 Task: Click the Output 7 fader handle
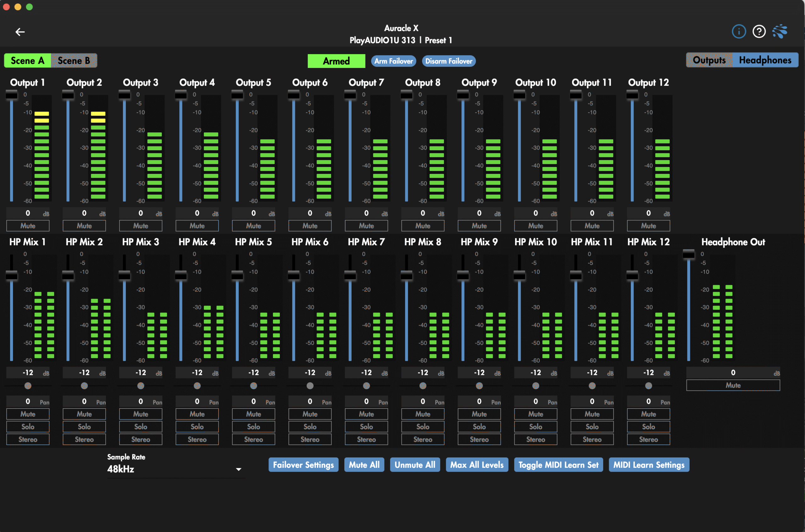pyautogui.click(x=350, y=95)
